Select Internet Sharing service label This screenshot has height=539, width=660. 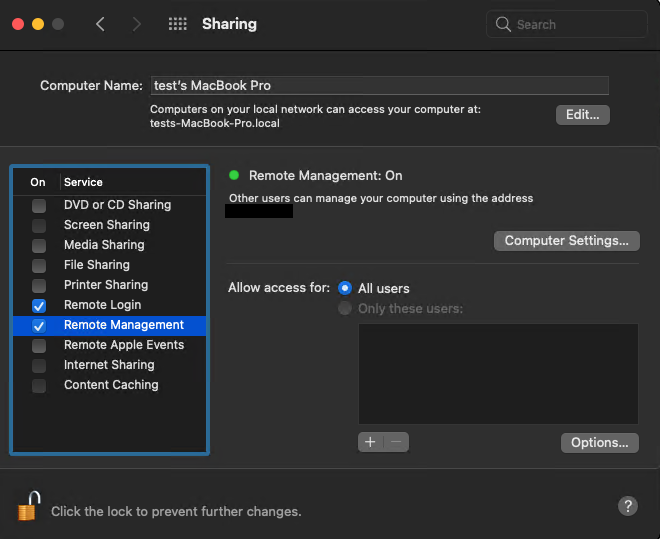coord(109,365)
